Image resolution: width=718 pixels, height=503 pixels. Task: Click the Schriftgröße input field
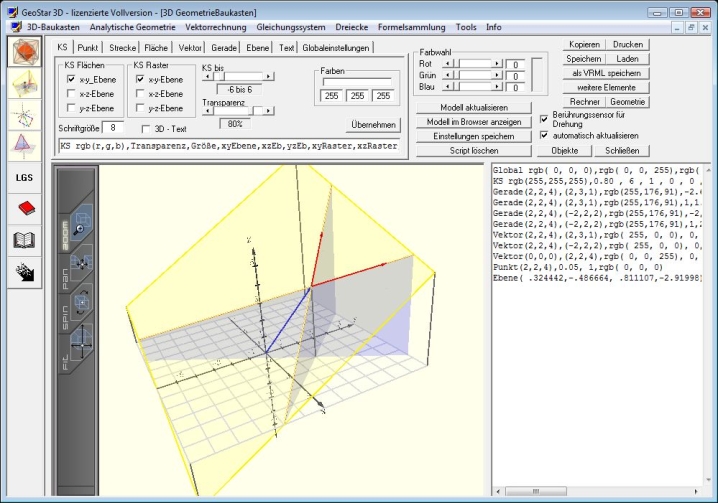pos(114,128)
